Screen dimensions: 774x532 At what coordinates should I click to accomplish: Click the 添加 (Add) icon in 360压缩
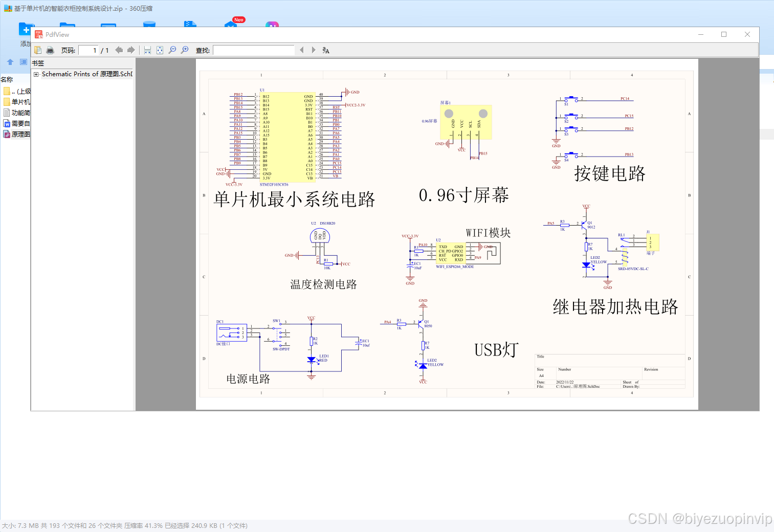tap(25, 29)
